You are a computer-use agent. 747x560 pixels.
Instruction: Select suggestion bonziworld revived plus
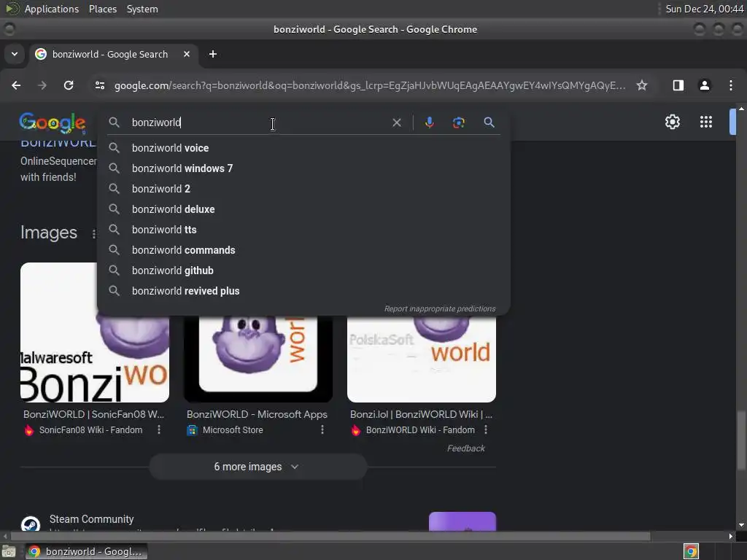tap(303, 292)
